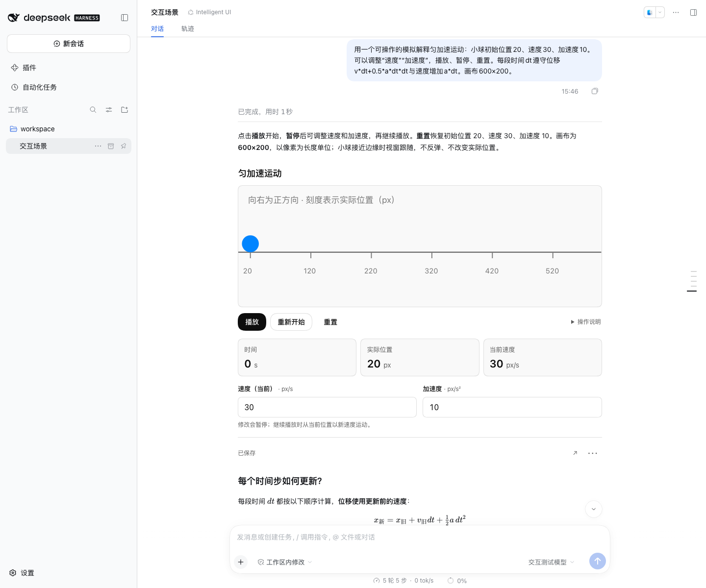Focus the 加速度 input field
The width and height of the screenshot is (706, 588).
pyautogui.click(x=512, y=407)
